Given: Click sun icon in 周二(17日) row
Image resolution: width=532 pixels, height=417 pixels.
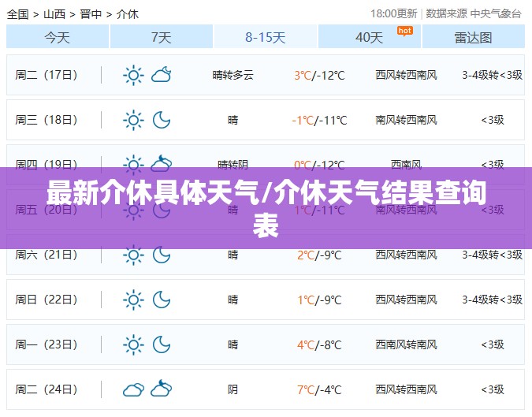Looking at the screenshot, I should coord(133,75).
